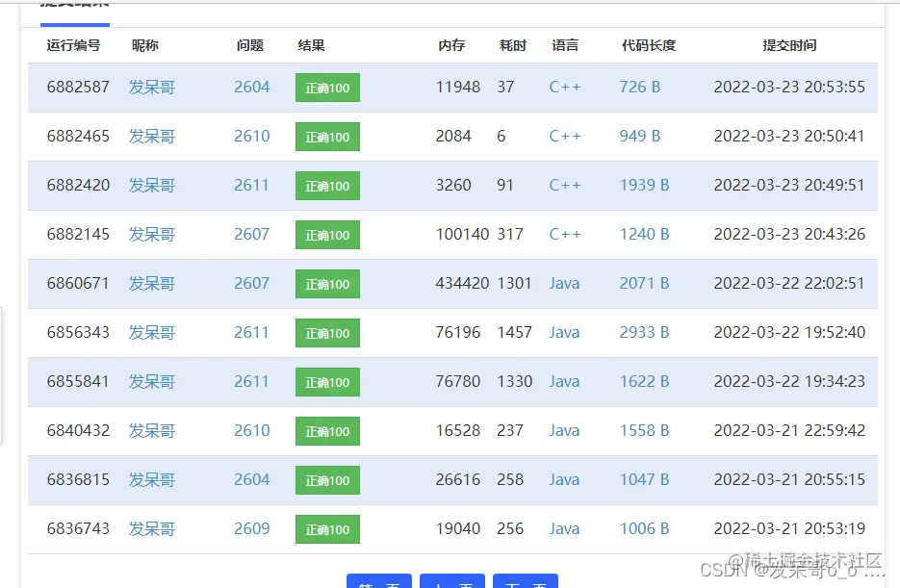Open problem 2609 in run 6836743 row
Screen dimensions: 900x588
coord(251,529)
